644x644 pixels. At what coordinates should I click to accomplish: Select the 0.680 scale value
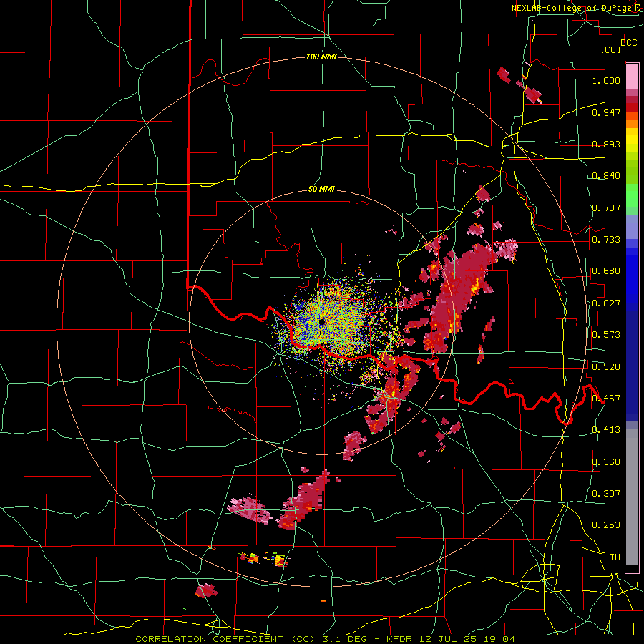(x=606, y=271)
